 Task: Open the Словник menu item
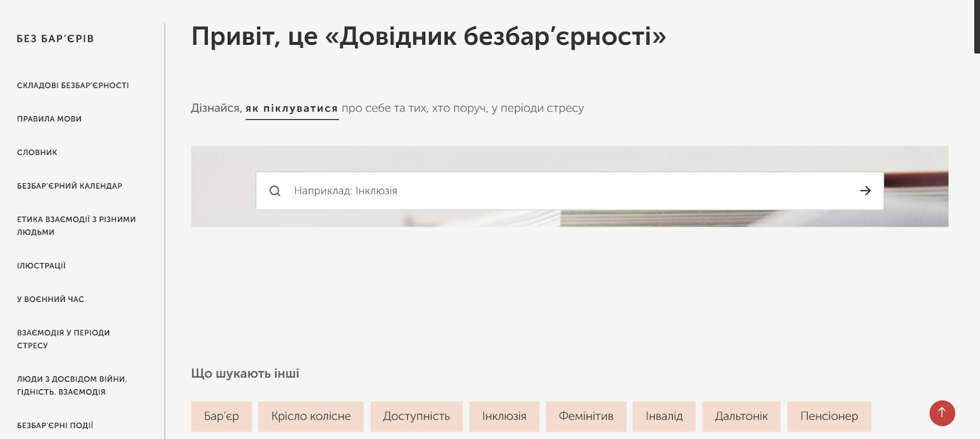(x=37, y=152)
